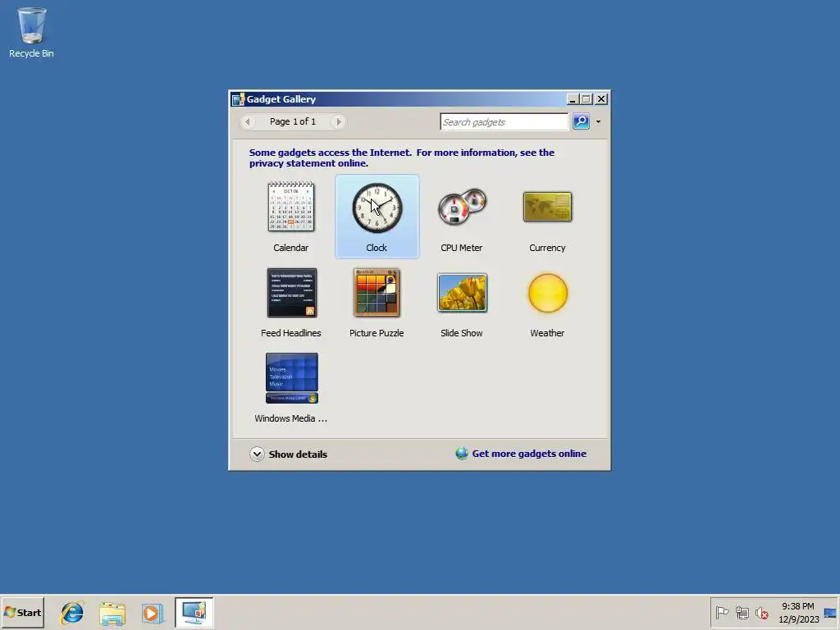
Task: Select the CPU Meter gadget icon
Action: (462, 206)
